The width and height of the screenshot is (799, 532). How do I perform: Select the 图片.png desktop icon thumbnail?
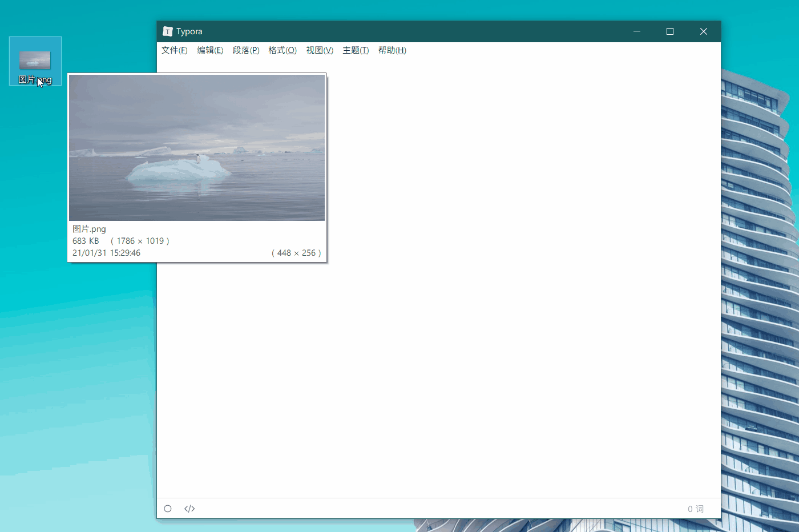point(35,60)
